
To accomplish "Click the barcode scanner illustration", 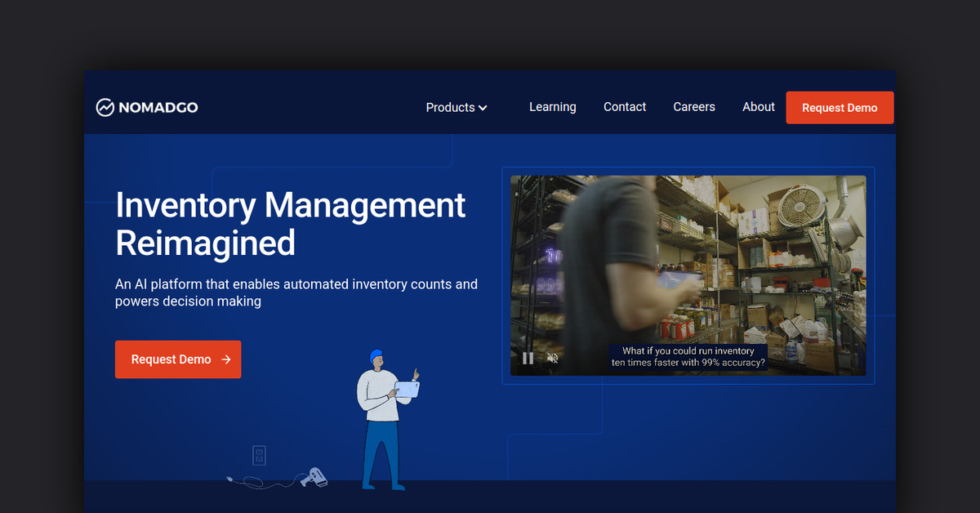I will [313, 478].
